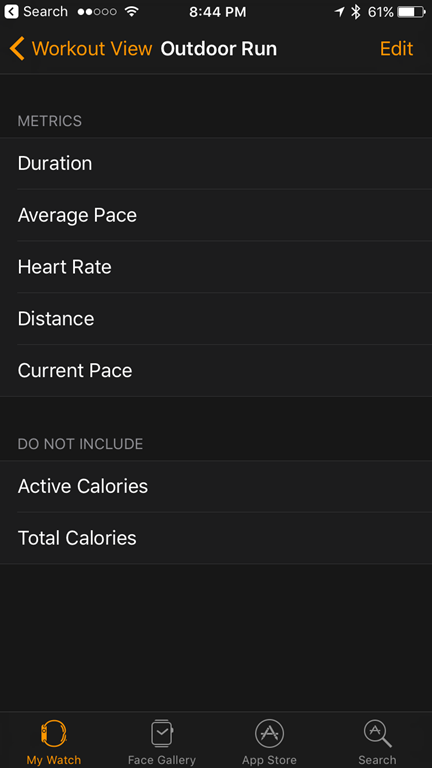Tap the 8:44 PM status bar clock

pyautogui.click(x=217, y=12)
